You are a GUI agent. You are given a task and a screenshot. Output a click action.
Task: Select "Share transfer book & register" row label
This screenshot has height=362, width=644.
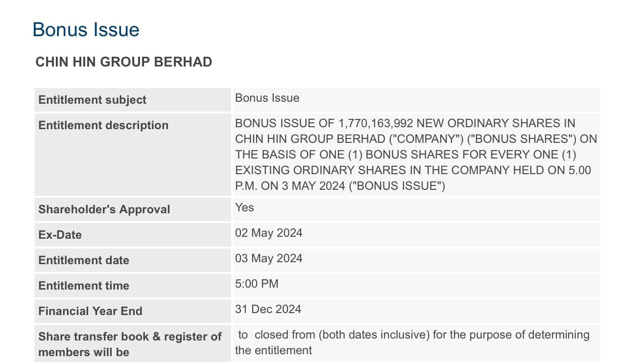130,337
